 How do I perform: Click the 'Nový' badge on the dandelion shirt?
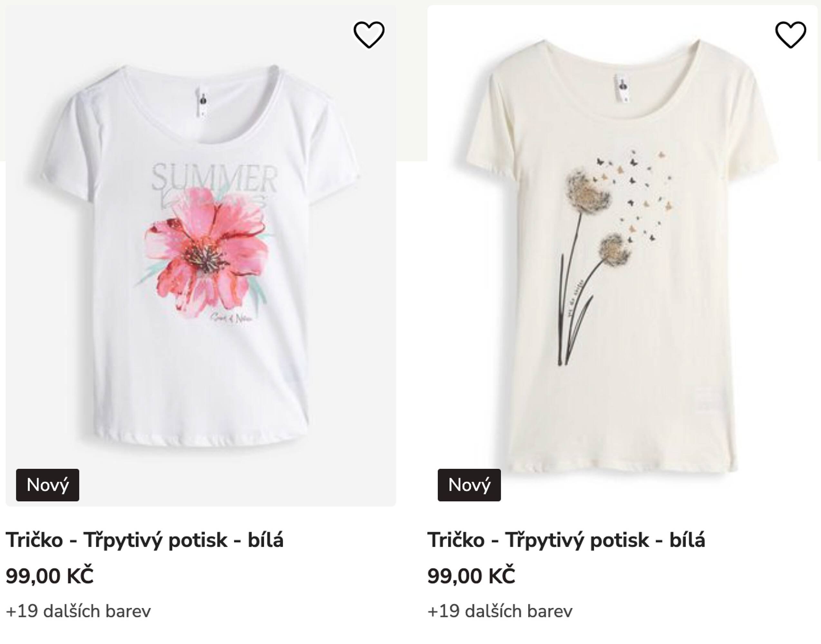tap(469, 485)
